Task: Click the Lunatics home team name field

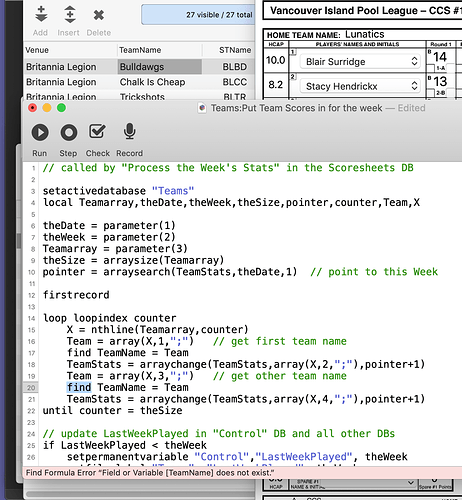Action: pos(365,34)
